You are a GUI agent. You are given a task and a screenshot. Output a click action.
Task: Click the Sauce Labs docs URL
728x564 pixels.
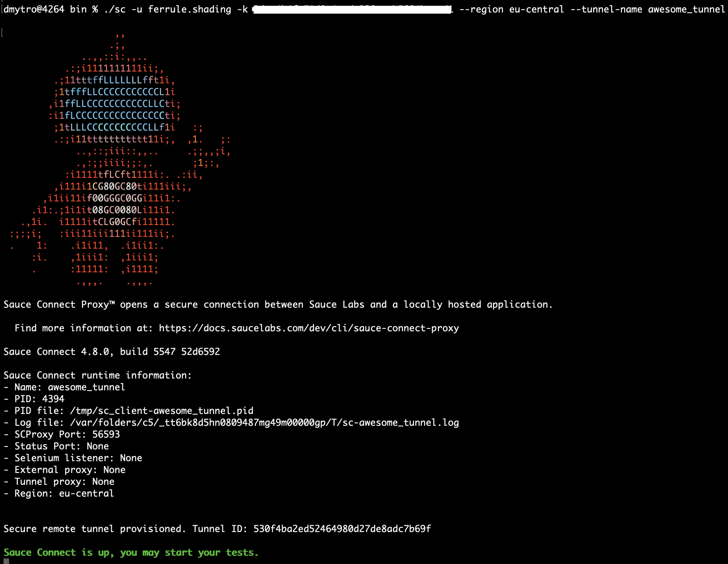tap(308, 328)
